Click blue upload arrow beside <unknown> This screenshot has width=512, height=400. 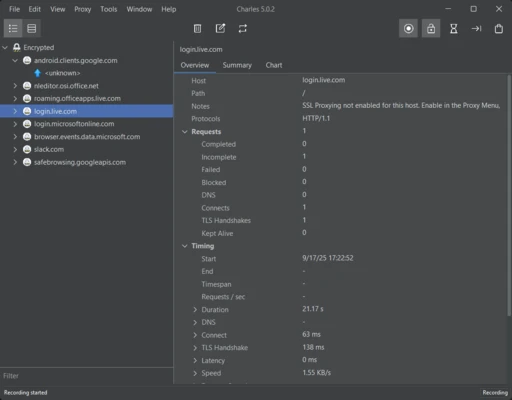tap(37, 73)
